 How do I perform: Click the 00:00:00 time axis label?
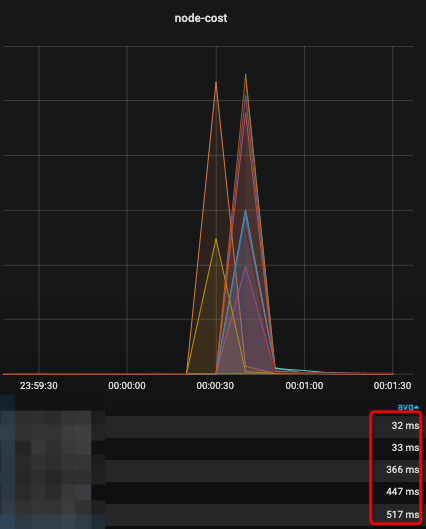[x=127, y=386]
